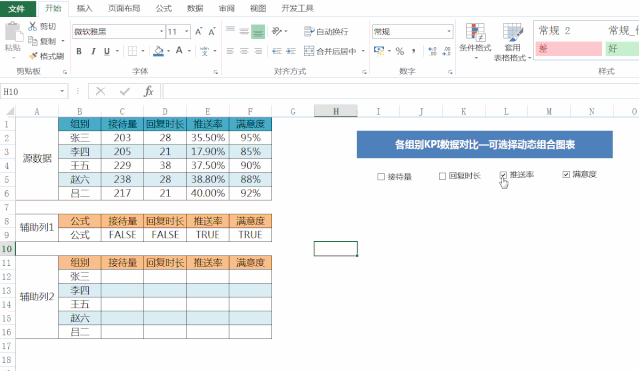Open Conditional Formatting menu

click(x=475, y=41)
